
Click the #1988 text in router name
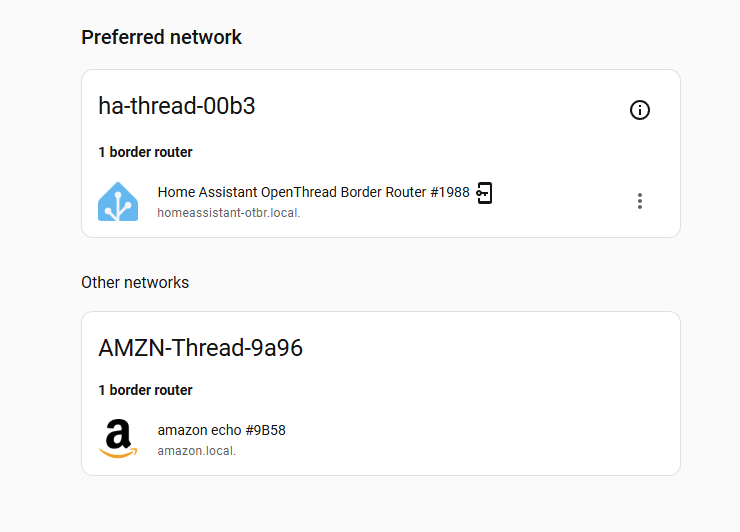point(450,192)
